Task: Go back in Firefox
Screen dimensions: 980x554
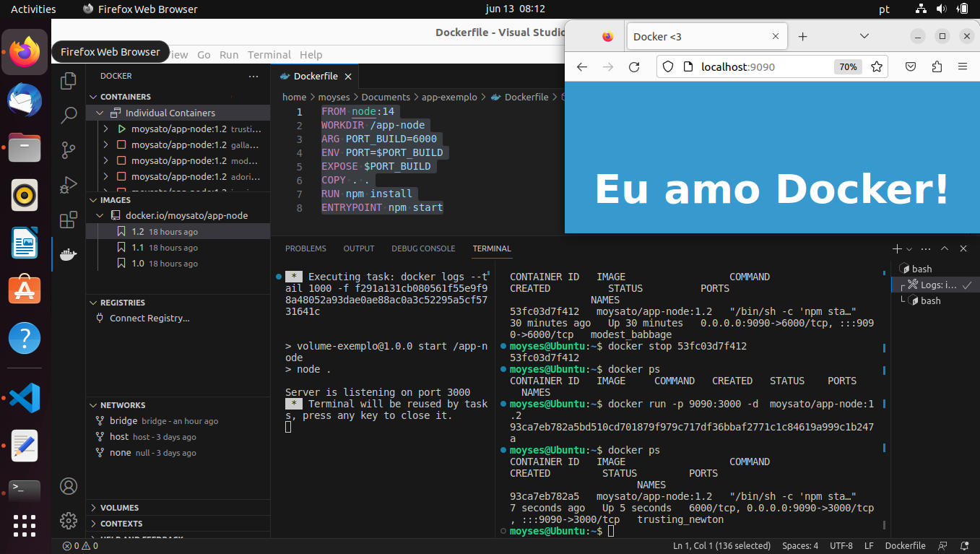Action: coord(582,66)
